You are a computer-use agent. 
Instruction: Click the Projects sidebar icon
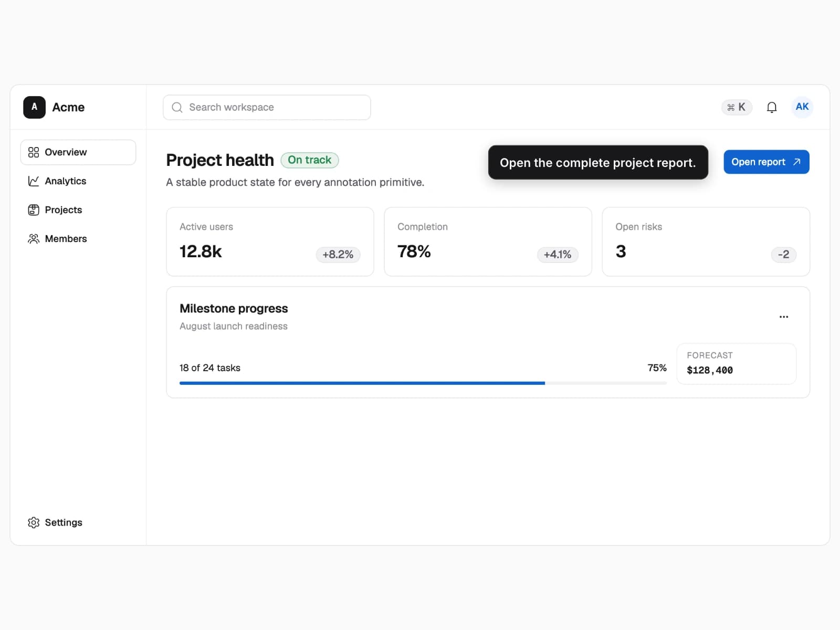pyautogui.click(x=34, y=210)
